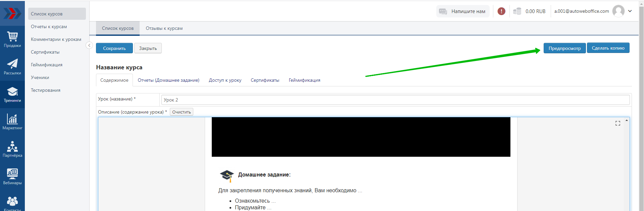Click the Урок (название) input field
Screen dimensions: 644x211
point(395,100)
